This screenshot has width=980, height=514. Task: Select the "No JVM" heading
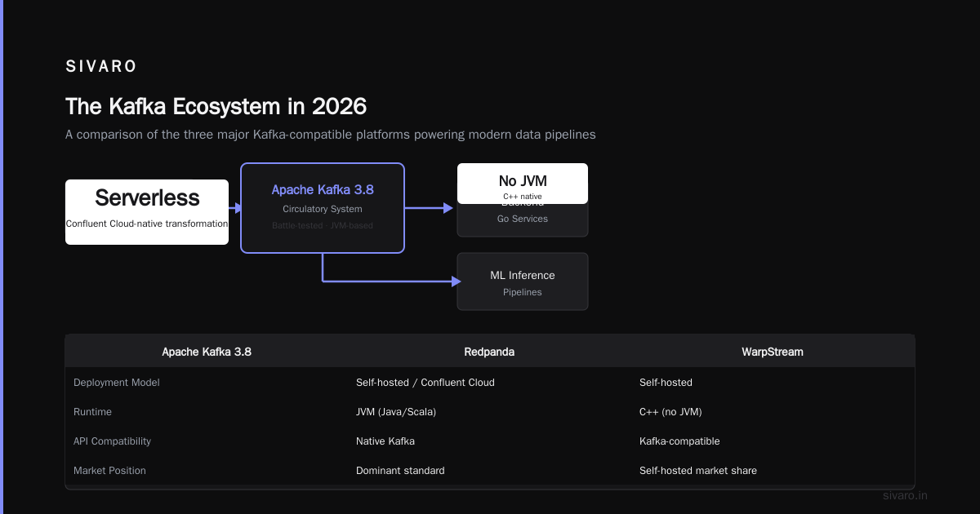(523, 181)
